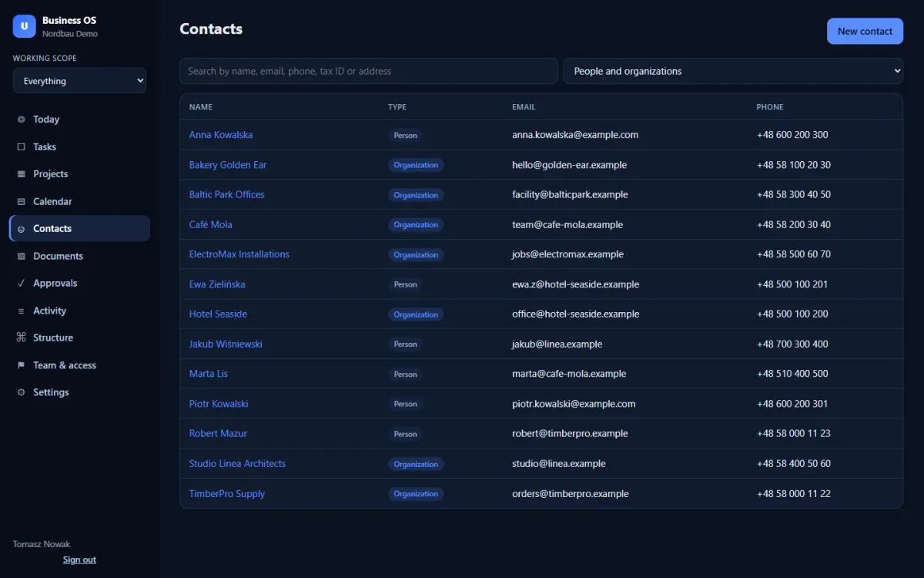Screen dimensions: 924x578
Task: Click the Organization badge for Café Mola
Action: pyautogui.click(x=416, y=225)
